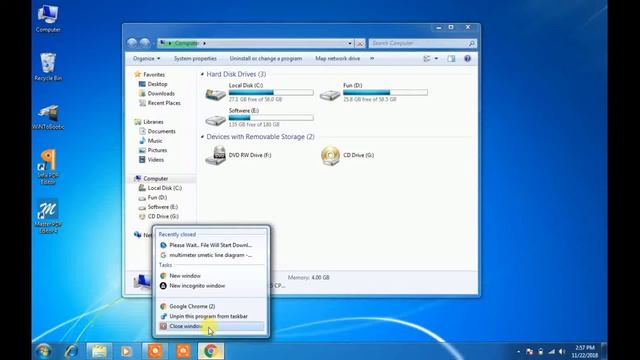Select Favorites in navigation pane
This screenshot has height=360, width=640.
pos(149,74)
